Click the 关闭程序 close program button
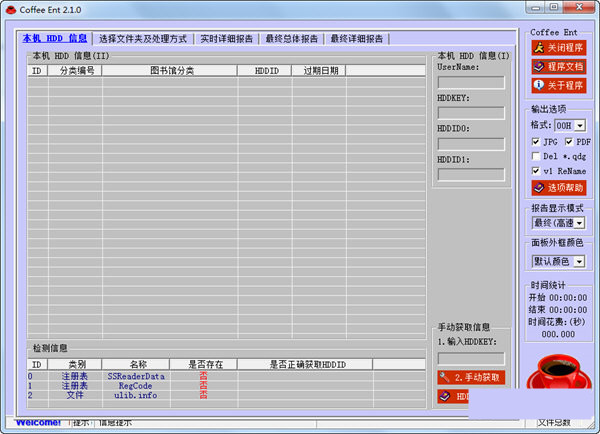Viewport: 600px width, 434px height. 558,47
